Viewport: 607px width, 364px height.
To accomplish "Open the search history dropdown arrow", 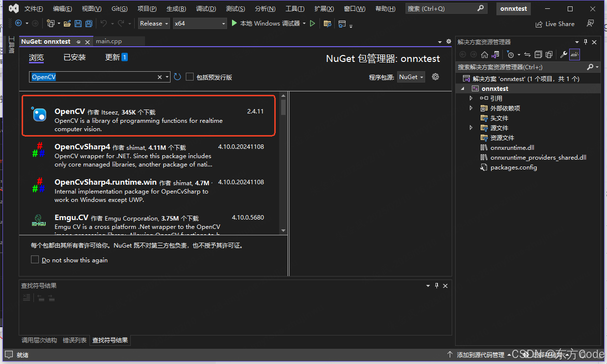I will tap(167, 77).
